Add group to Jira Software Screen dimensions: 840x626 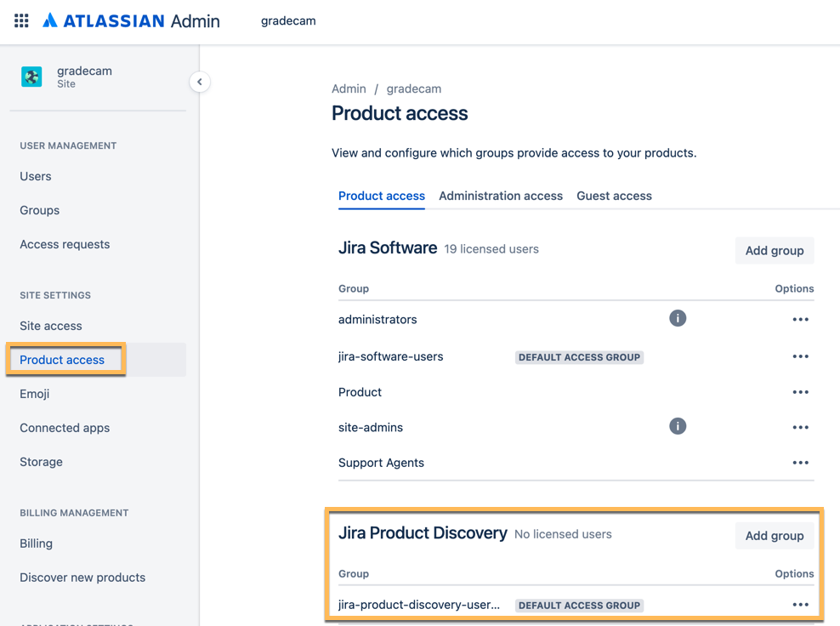(774, 250)
